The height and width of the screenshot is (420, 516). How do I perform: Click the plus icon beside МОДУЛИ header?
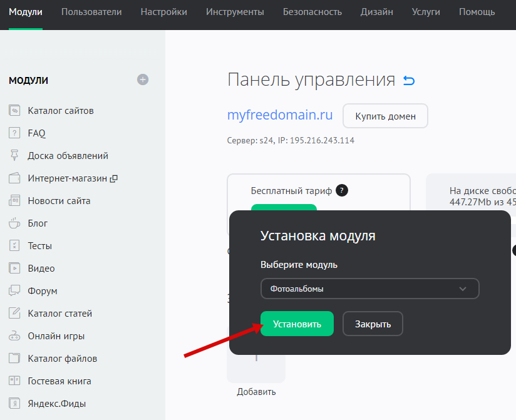point(143,79)
